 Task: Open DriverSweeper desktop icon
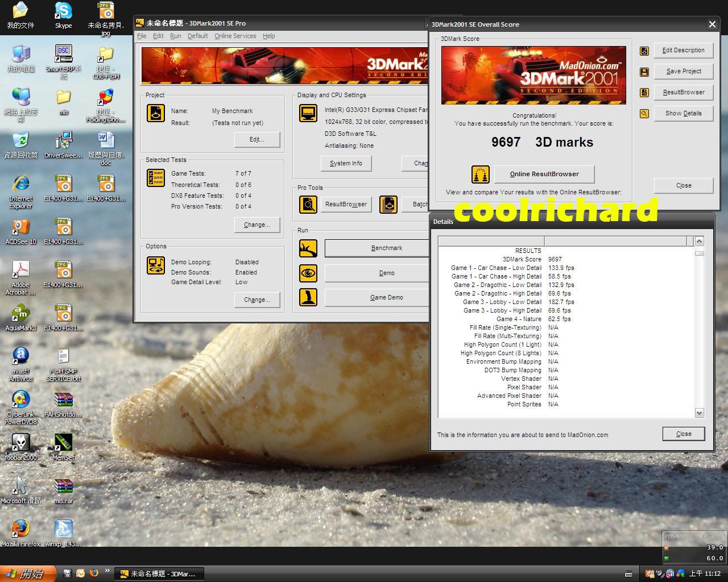63,145
